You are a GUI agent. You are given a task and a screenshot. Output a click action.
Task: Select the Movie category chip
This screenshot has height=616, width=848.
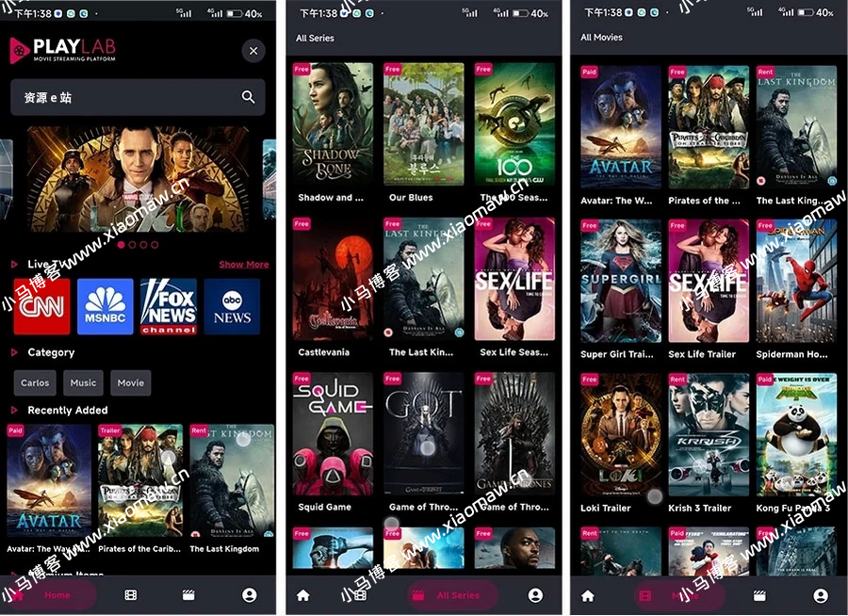131,383
